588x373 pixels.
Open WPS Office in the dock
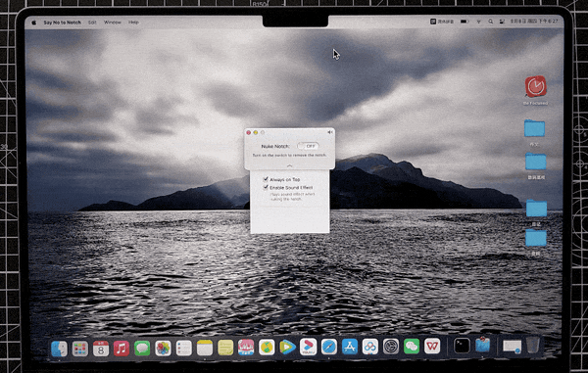[x=432, y=346]
